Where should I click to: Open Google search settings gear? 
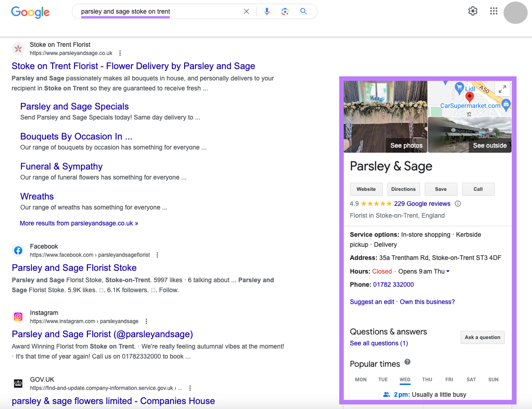click(x=472, y=11)
